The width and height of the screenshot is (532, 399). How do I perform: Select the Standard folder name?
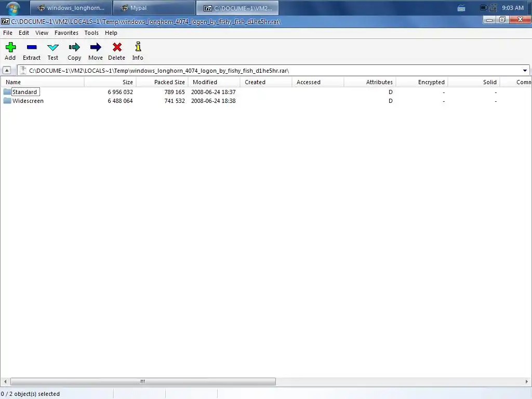tap(25, 92)
